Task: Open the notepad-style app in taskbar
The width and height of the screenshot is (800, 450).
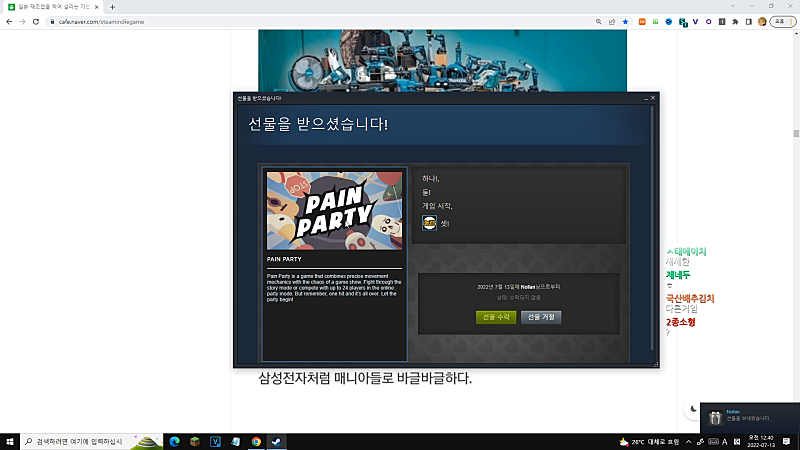Action: 236,441
